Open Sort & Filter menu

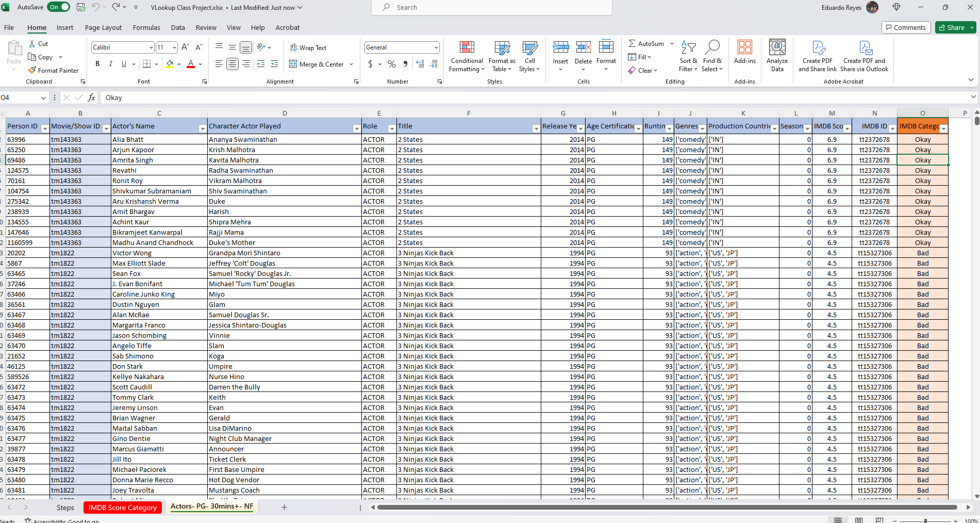coord(688,56)
